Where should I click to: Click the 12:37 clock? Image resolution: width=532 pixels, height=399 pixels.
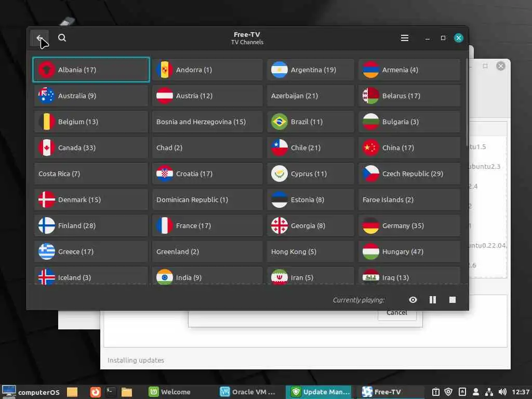coord(521,392)
